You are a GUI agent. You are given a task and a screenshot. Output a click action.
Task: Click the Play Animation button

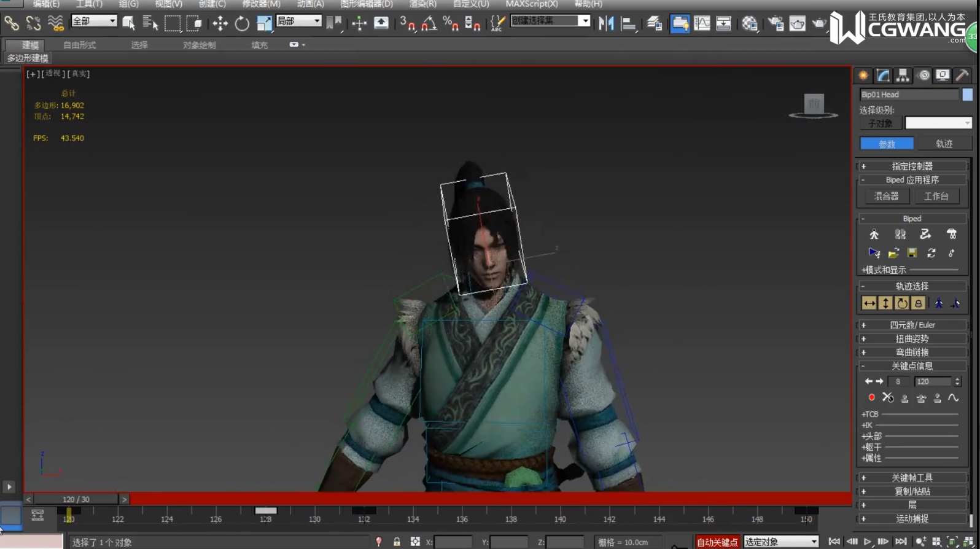point(868,542)
